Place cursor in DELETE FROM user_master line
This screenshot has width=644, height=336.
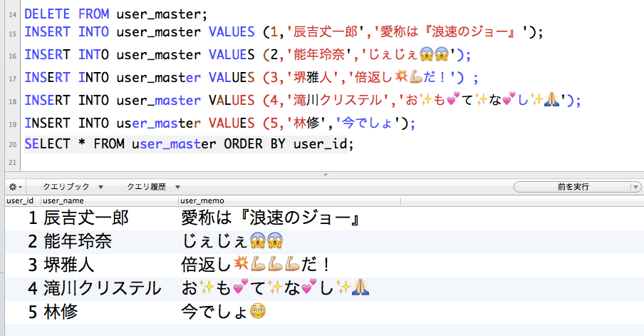(x=116, y=14)
